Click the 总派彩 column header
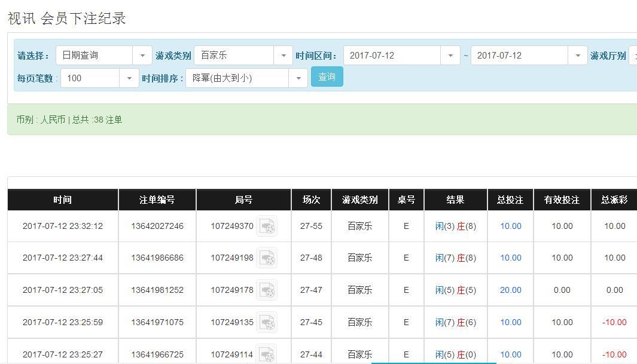637x364 pixels. point(614,200)
